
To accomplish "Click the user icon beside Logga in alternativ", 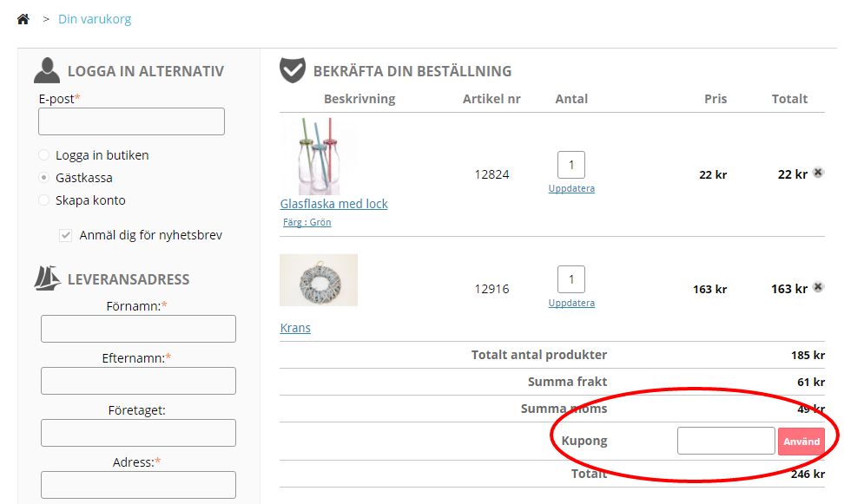I will point(47,70).
